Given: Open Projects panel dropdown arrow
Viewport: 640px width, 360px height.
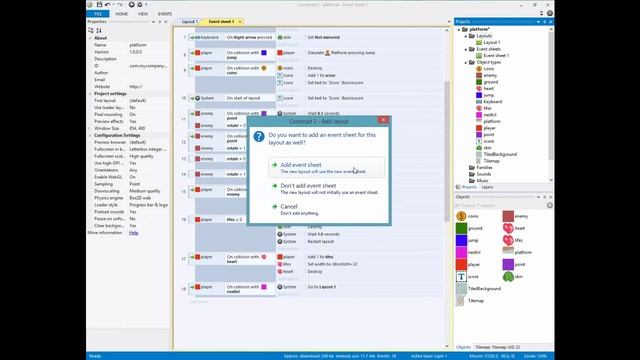Looking at the screenshot, I should click(538, 22).
